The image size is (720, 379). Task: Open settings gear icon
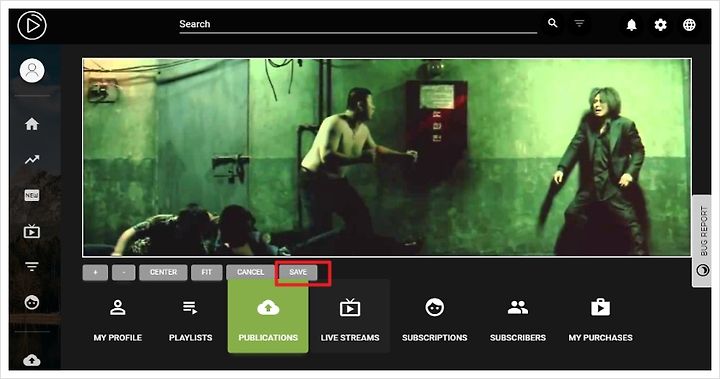(x=660, y=25)
